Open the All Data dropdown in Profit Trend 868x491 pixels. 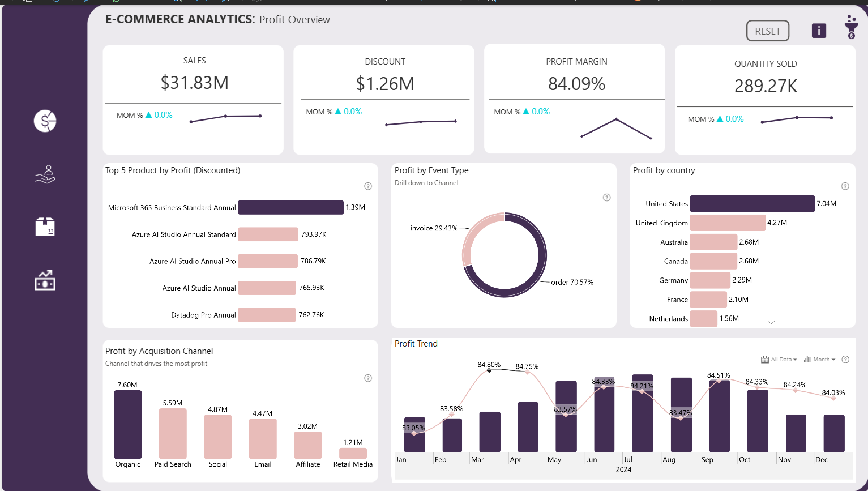tap(780, 360)
